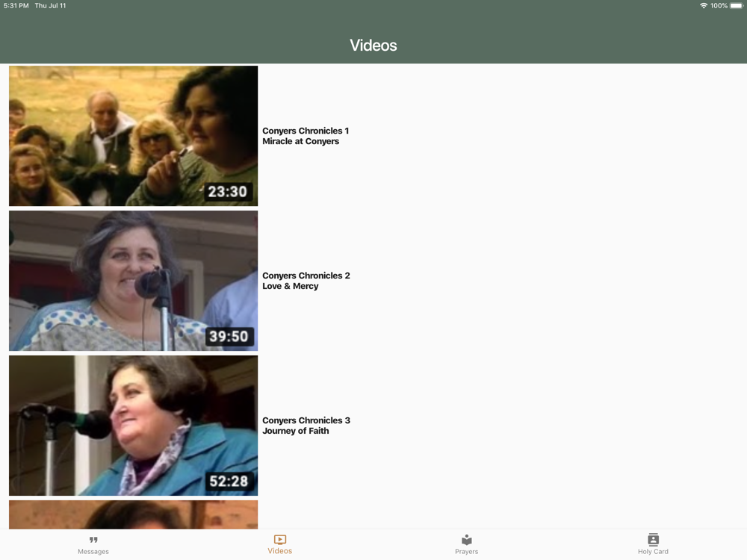Screen dimensions: 747x560
Task: Open the Prayers tab icon
Action: 466,540
